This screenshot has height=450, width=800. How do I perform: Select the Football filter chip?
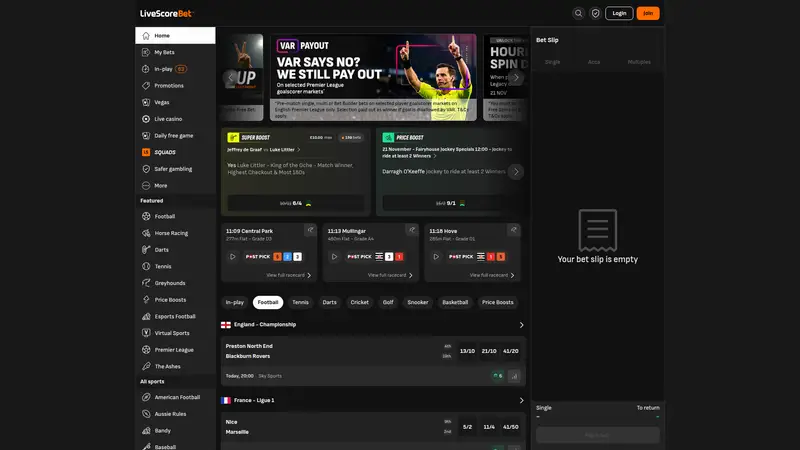tap(268, 303)
